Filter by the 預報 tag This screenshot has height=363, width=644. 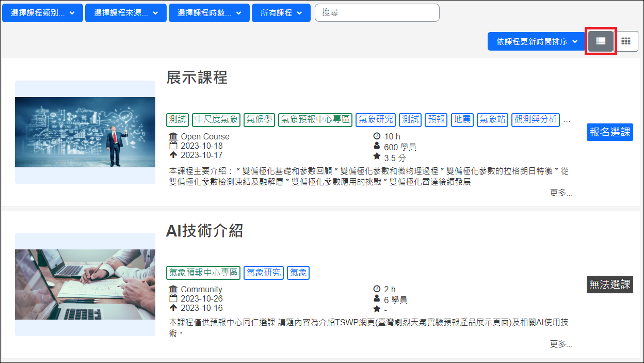pos(437,120)
